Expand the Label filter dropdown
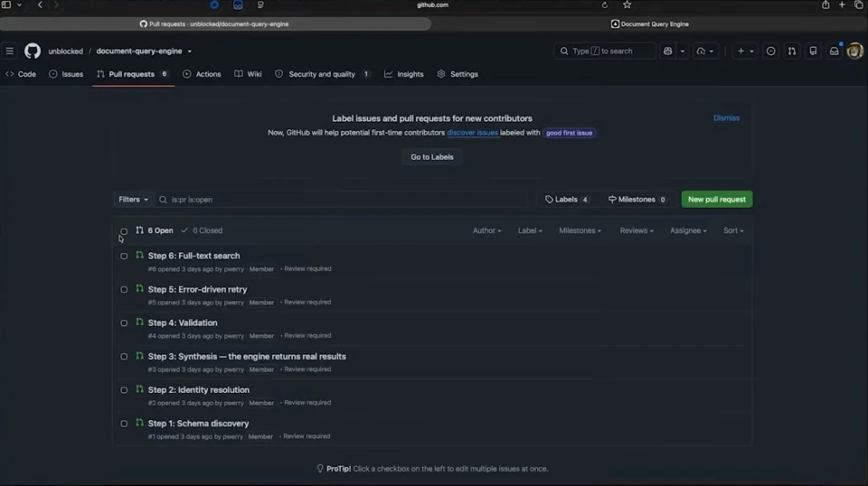The width and height of the screenshot is (868, 486). [530, 230]
